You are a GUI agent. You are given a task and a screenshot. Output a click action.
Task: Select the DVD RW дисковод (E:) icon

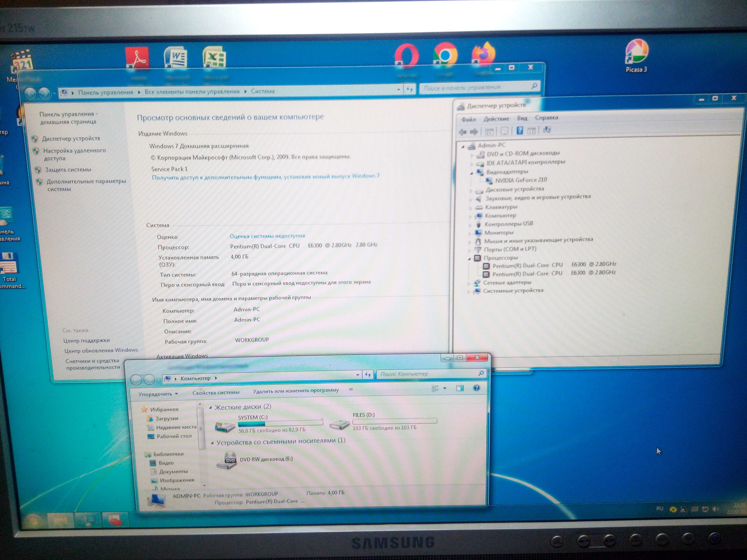coord(227,460)
